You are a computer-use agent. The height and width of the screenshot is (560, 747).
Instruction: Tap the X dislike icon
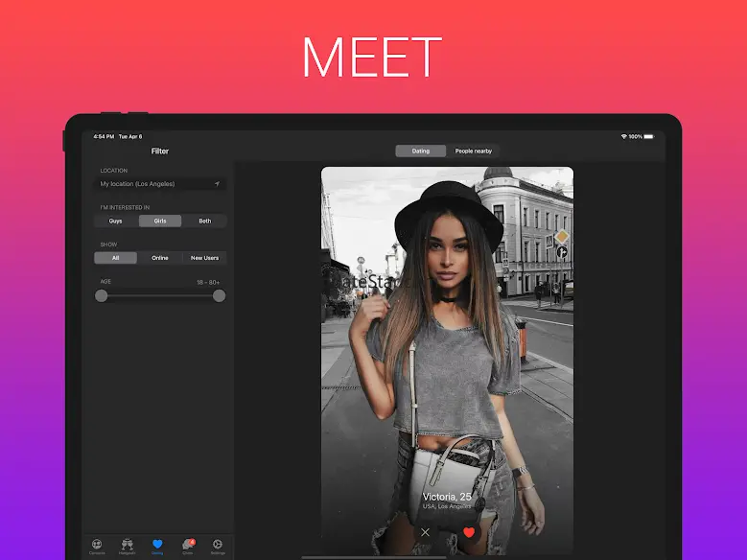click(426, 532)
